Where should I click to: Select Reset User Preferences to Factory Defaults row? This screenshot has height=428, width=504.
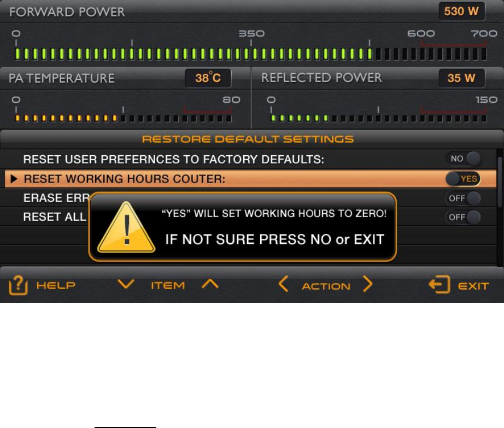click(x=248, y=159)
